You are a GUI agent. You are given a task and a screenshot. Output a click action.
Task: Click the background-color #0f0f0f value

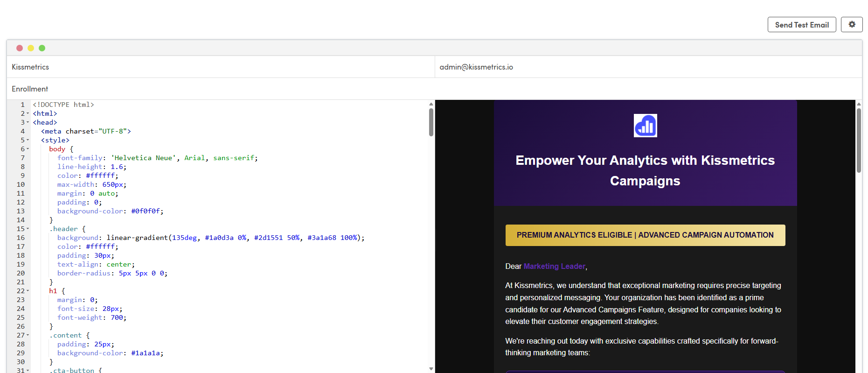tap(146, 211)
